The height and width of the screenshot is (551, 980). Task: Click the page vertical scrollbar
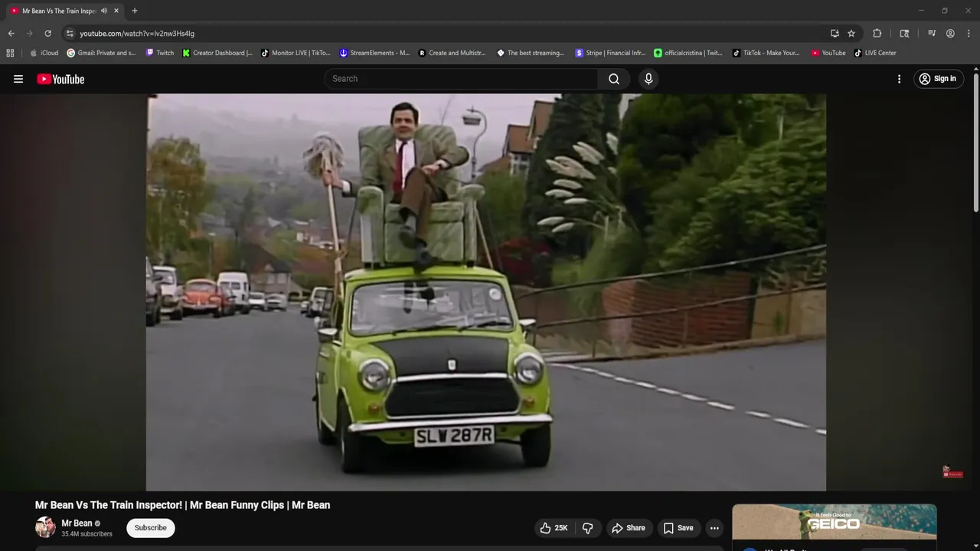(x=975, y=143)
